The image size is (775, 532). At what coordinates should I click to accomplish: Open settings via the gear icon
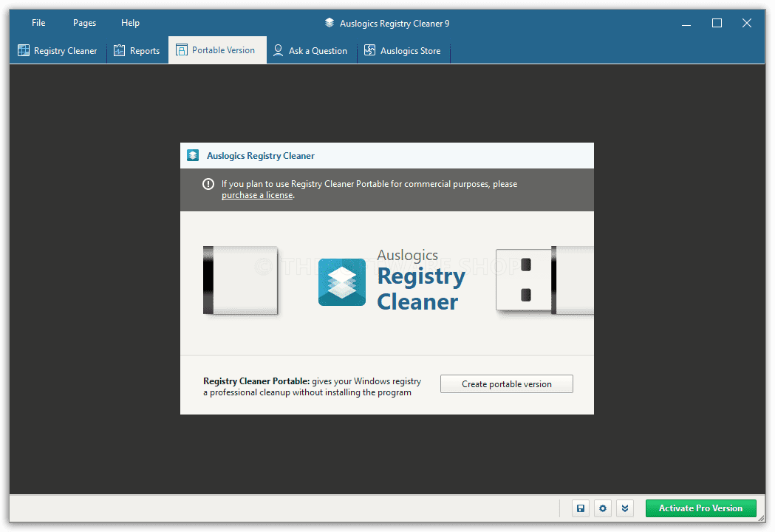(603, 508)
